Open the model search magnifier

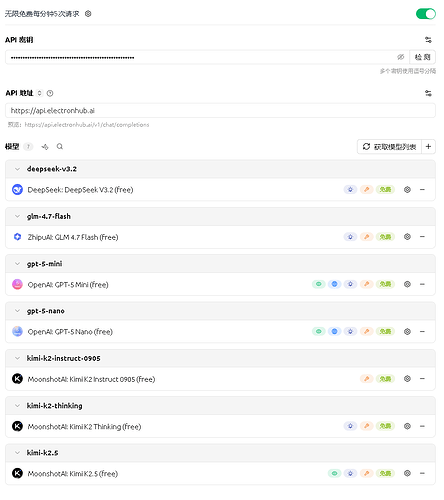coord(60,147)
